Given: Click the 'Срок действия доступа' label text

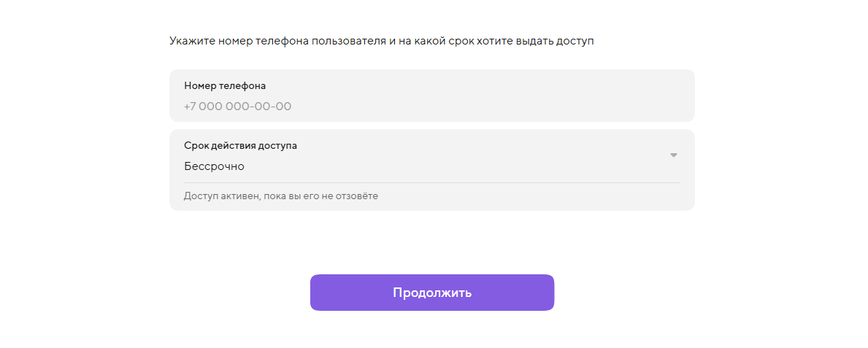Looking at the screenshot, I should [240, 145].
